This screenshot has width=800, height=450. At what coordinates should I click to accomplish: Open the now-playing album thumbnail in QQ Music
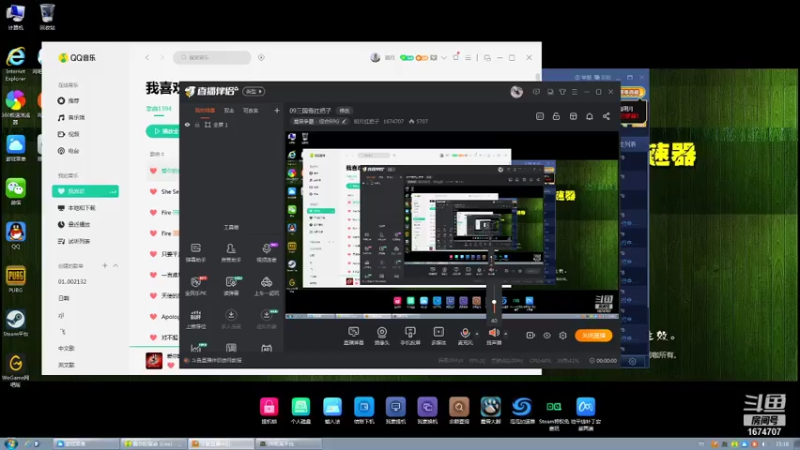click(154, 361)
